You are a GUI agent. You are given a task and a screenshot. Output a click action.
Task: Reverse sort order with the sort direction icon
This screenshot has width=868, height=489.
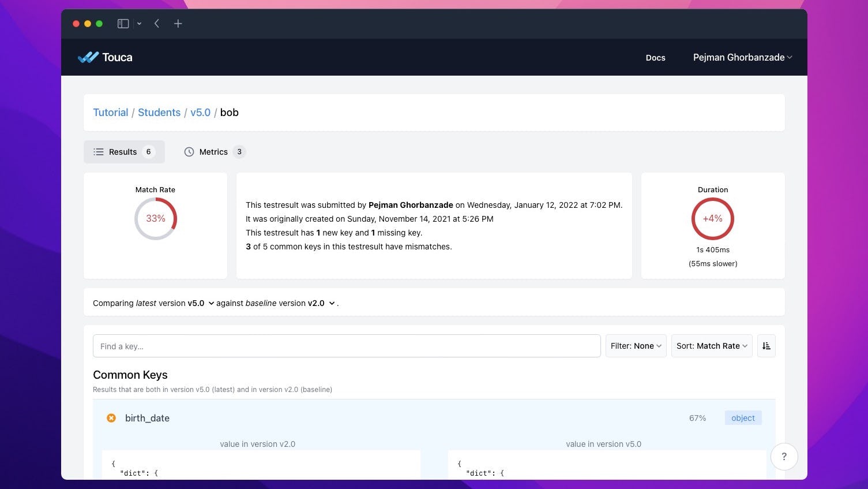click(766, 346)
